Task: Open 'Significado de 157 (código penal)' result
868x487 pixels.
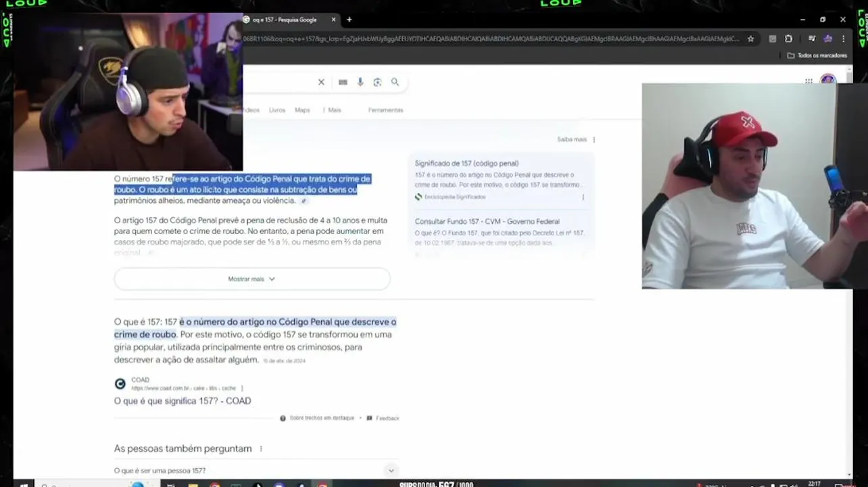Action: click(466, 163)
